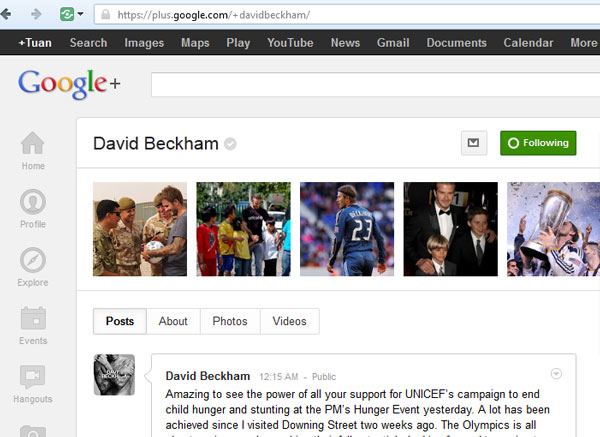This screenshot has width=600, height=437.
Task: Open the photo with children in colorful shirts
Action: click(x=243, y=229)
